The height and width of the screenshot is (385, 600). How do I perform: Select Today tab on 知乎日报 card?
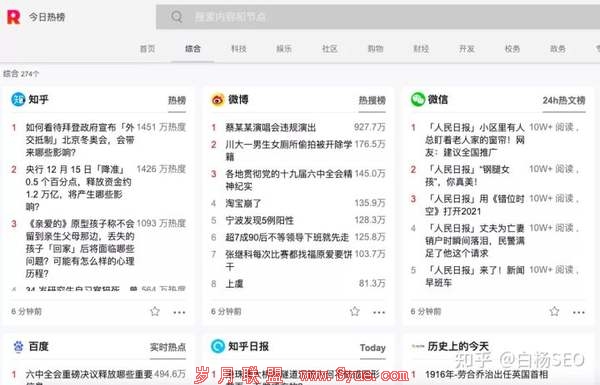point(373,347)
